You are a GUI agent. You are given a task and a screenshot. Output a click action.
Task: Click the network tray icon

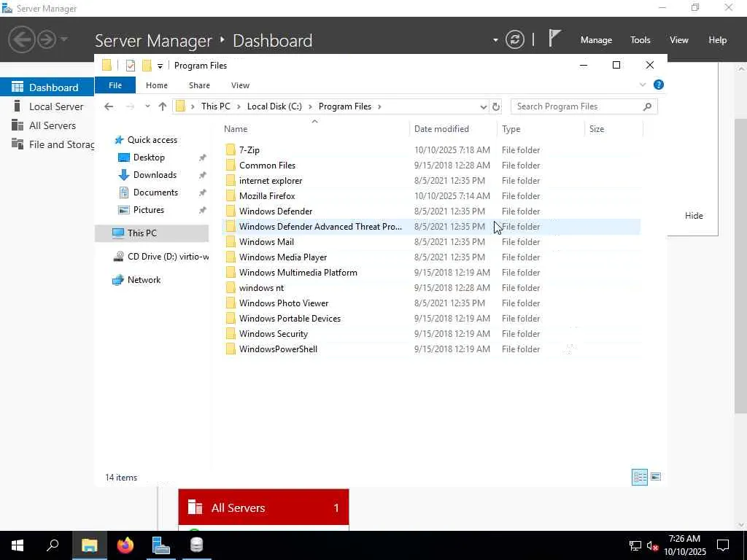point(635,545)
